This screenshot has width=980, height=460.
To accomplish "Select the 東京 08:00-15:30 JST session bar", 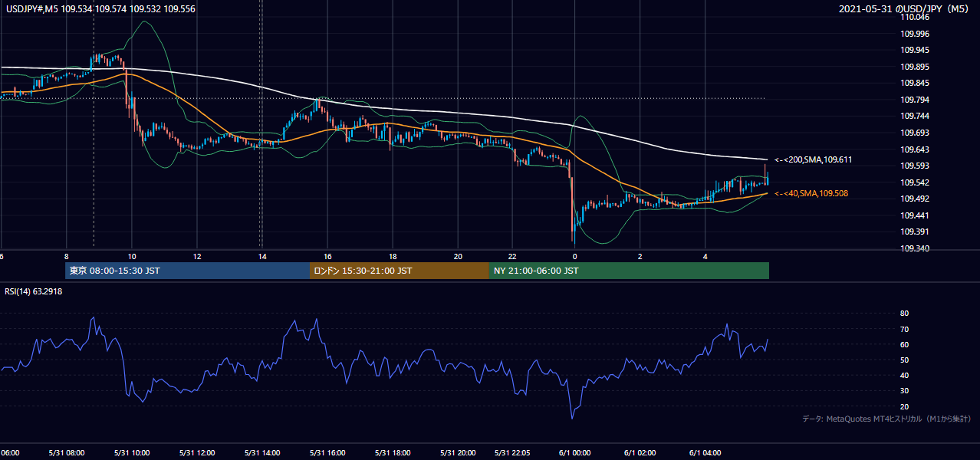I will 187,271.
